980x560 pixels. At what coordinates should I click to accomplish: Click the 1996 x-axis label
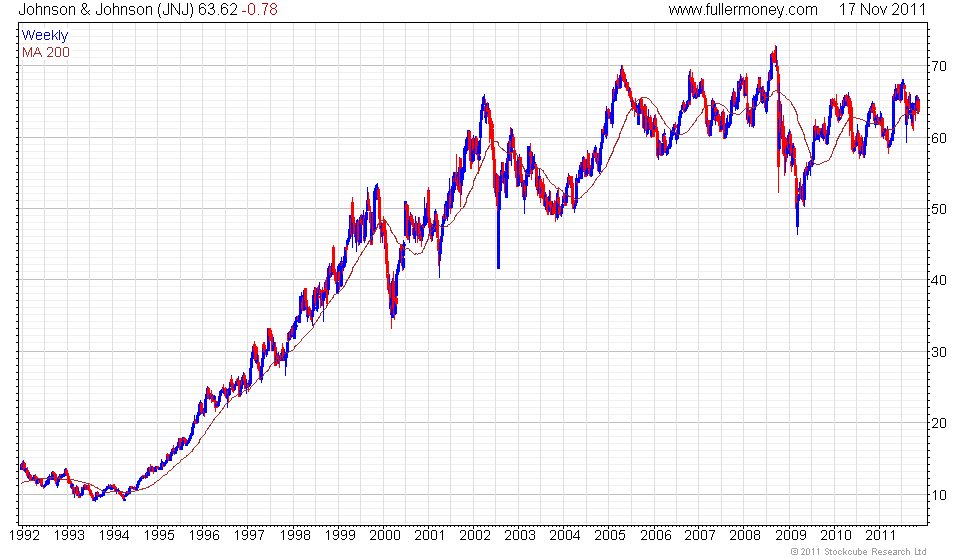204,535
